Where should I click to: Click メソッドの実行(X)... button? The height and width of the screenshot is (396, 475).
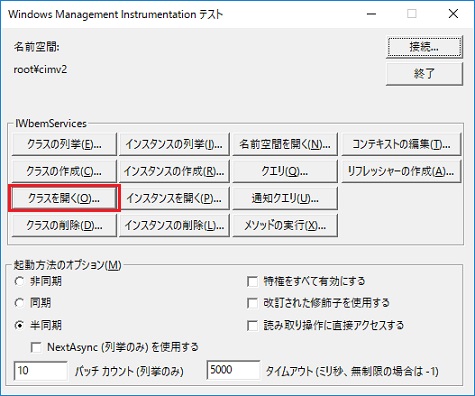coord(285,225)
